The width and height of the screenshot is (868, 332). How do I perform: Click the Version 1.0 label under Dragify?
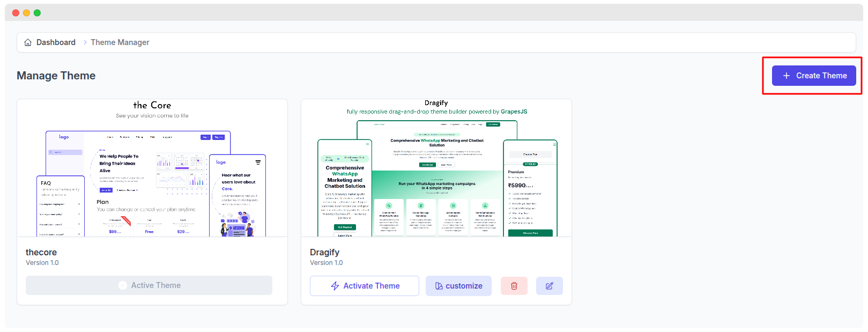click(326, 263)
